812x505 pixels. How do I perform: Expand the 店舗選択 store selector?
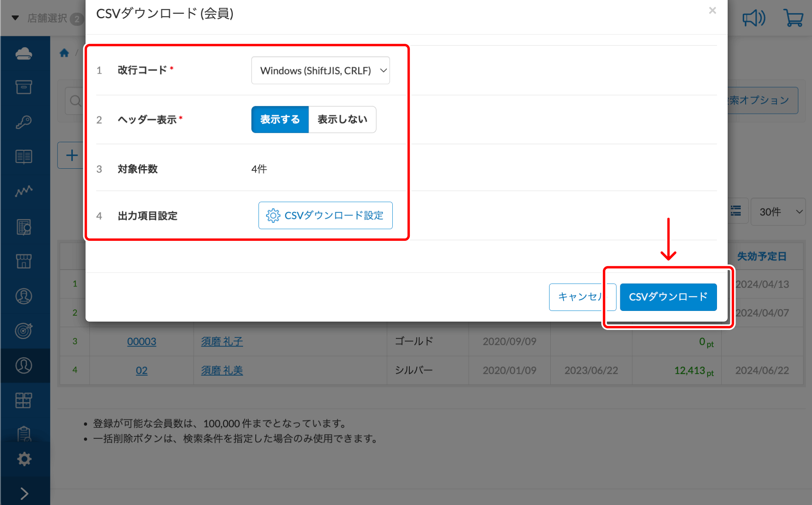click(x=48, y=18)
